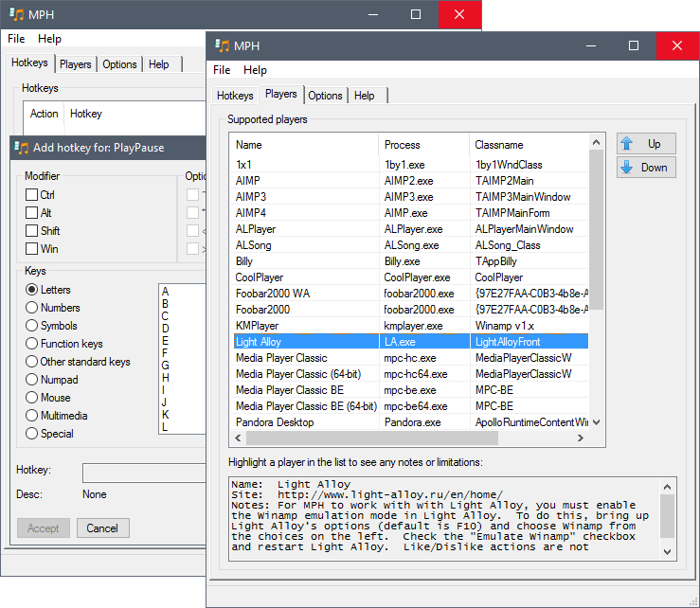Select the Billy player row
700x608 pixels.
(x=410, y=261)
